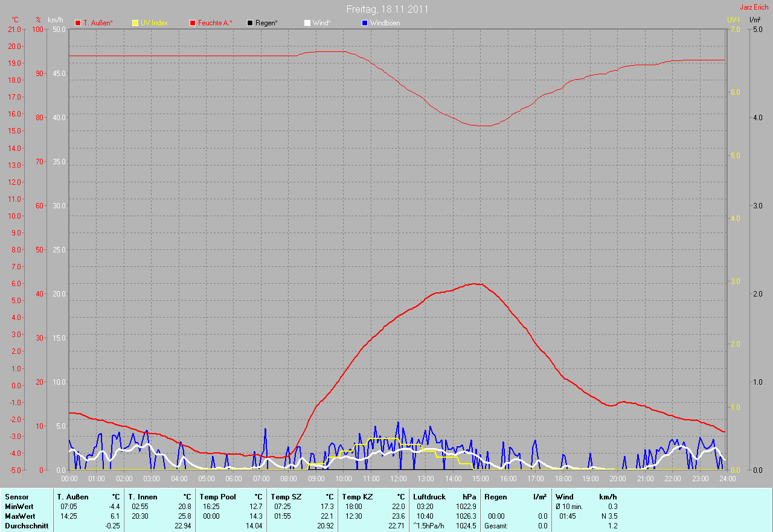Click the T. Innen maximum '25.8'
This screenshot has height=532, width=773.
pos(185,516)
